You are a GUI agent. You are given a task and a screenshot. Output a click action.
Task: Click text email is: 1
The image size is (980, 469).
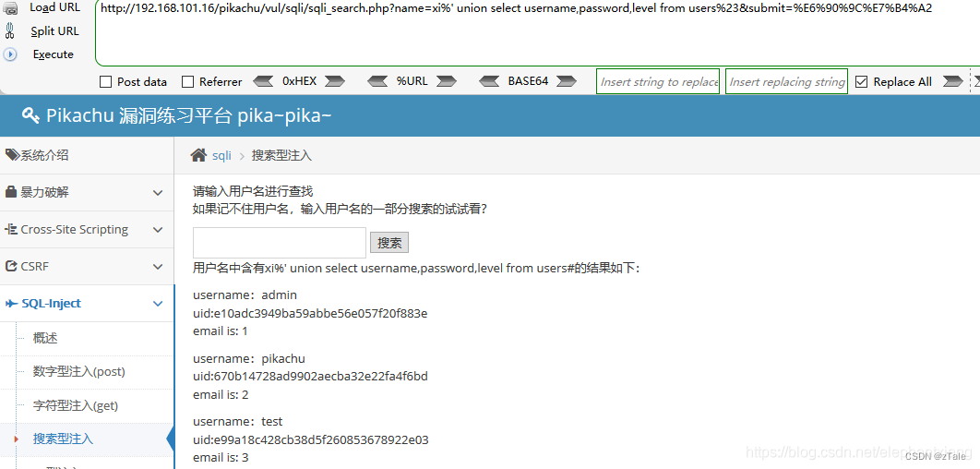coord(221,331)
